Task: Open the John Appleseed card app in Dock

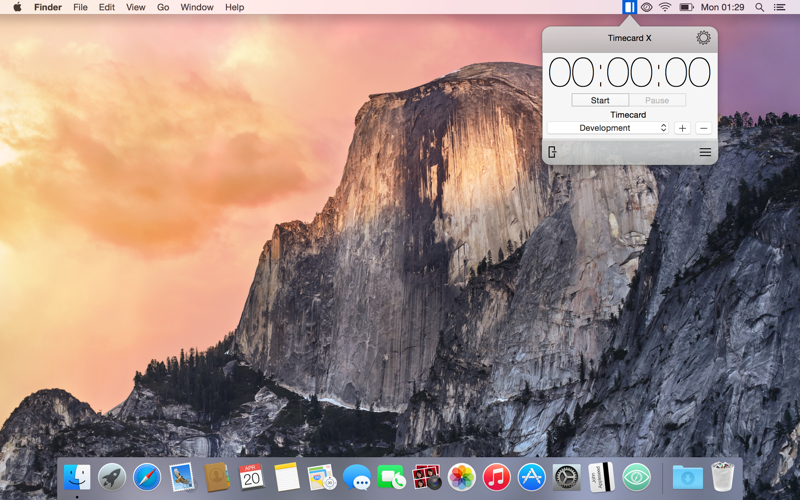Action: click(x=601, y=478)
